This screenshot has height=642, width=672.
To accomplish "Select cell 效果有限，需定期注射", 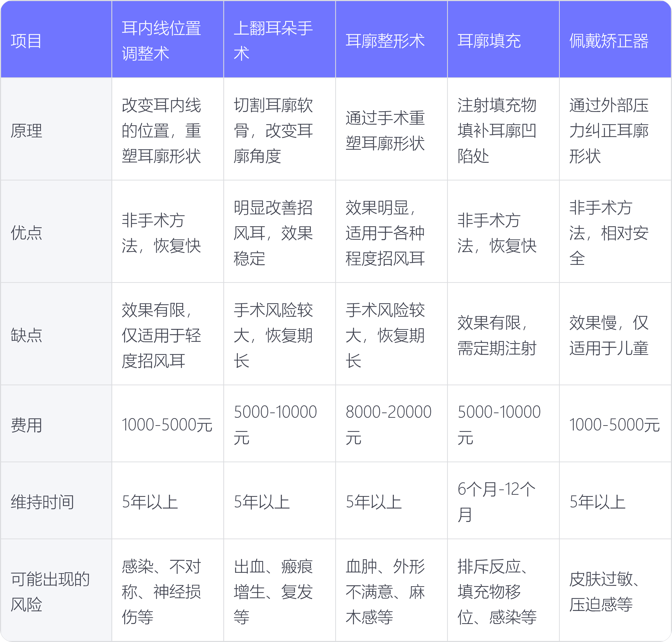I will click(503, 334).
